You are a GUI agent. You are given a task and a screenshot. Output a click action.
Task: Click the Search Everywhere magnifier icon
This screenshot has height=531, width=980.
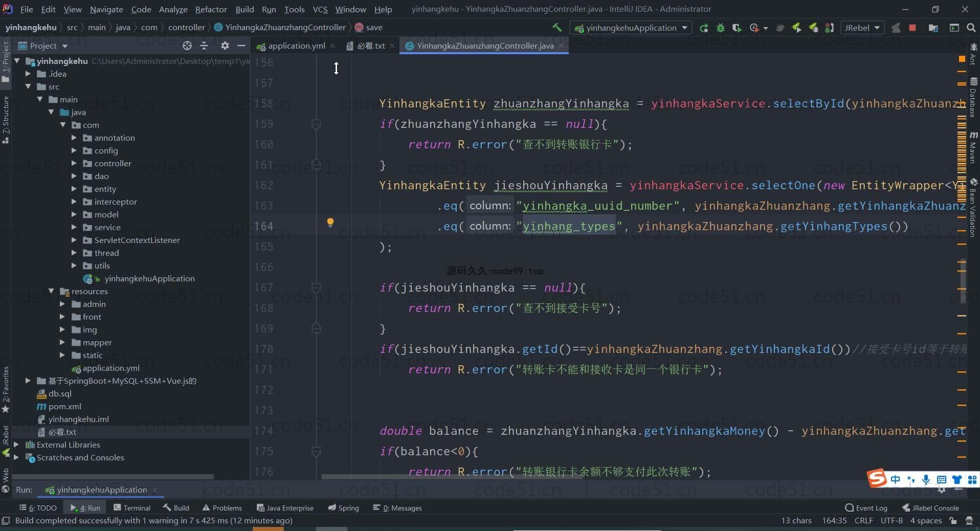point(971,28)
